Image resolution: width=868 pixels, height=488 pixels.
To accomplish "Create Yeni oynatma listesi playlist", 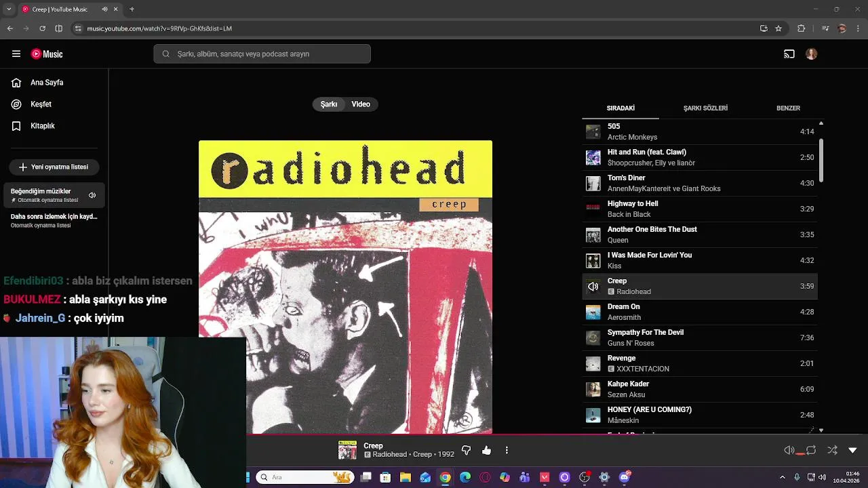I will click(54, 167).
